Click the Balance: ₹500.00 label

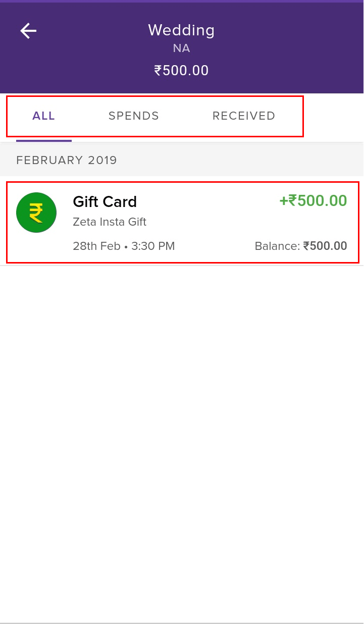301,246
